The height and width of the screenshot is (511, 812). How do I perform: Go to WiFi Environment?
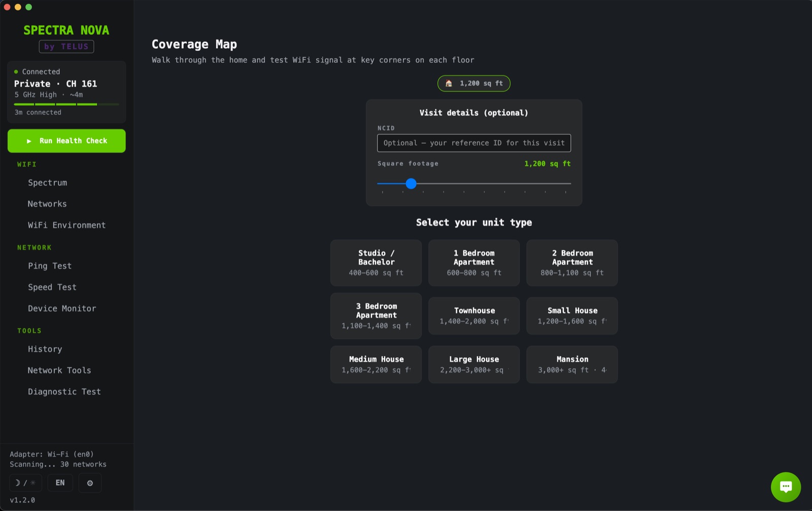coord(66,225)
